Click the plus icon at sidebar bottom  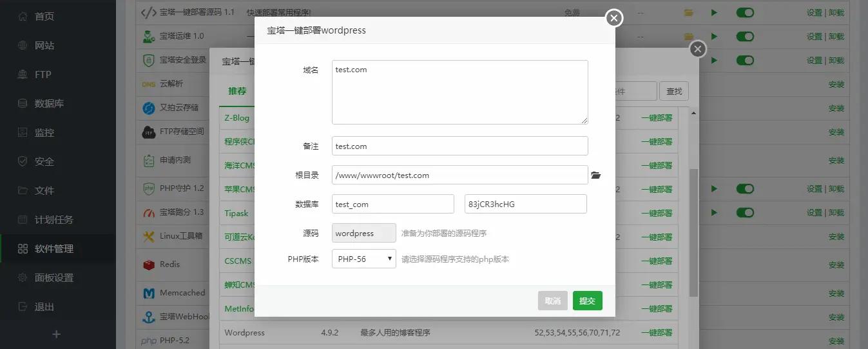56,334
